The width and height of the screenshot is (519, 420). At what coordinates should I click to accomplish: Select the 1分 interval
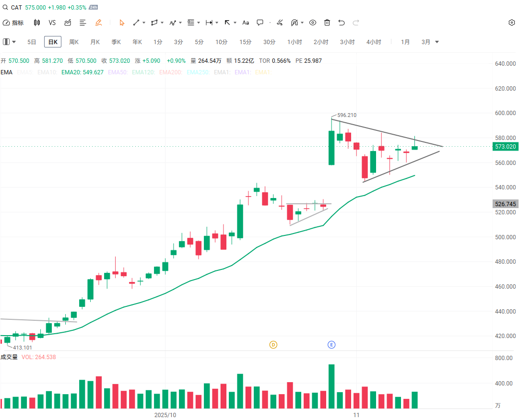tap(158, 42)
